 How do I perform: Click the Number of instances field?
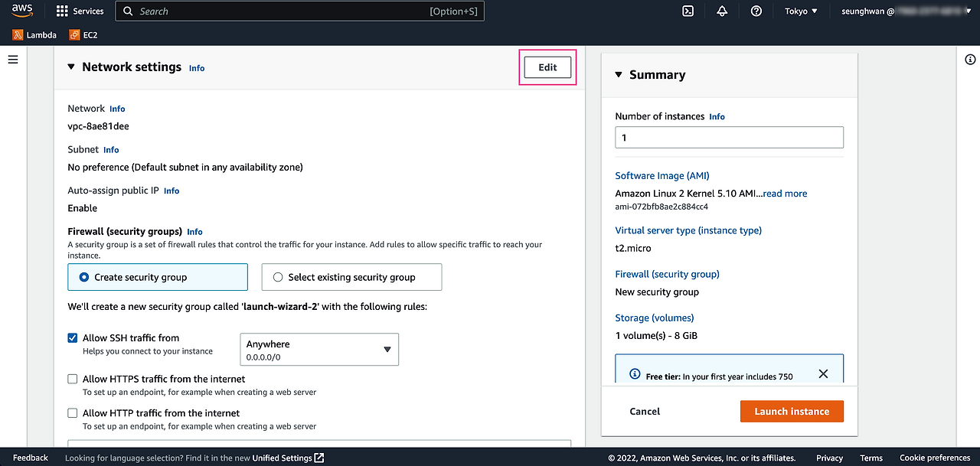[x=729, y=137]
